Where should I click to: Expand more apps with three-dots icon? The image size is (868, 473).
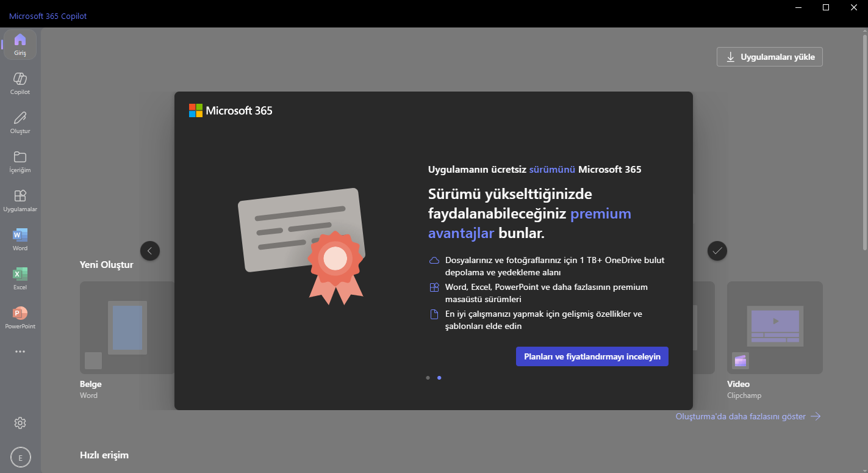20,352
